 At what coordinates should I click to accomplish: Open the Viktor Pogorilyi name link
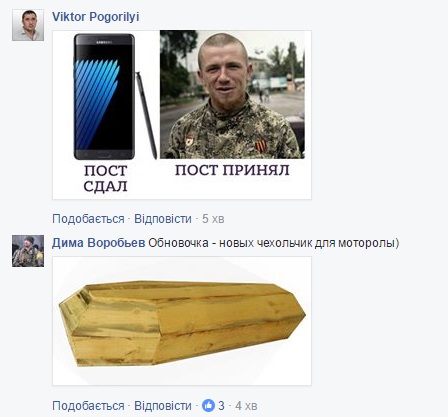(x=96, y=17)
